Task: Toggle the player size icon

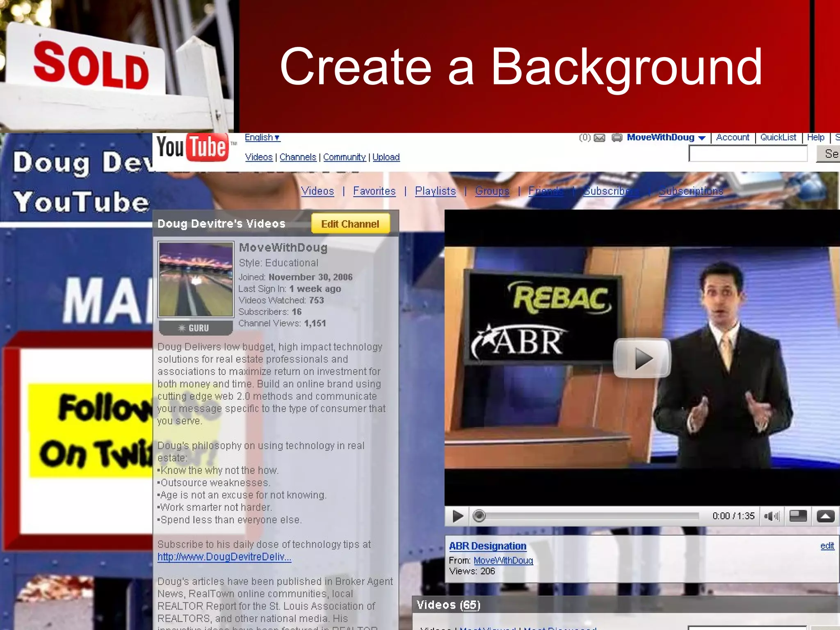Action: coord(798,516)
